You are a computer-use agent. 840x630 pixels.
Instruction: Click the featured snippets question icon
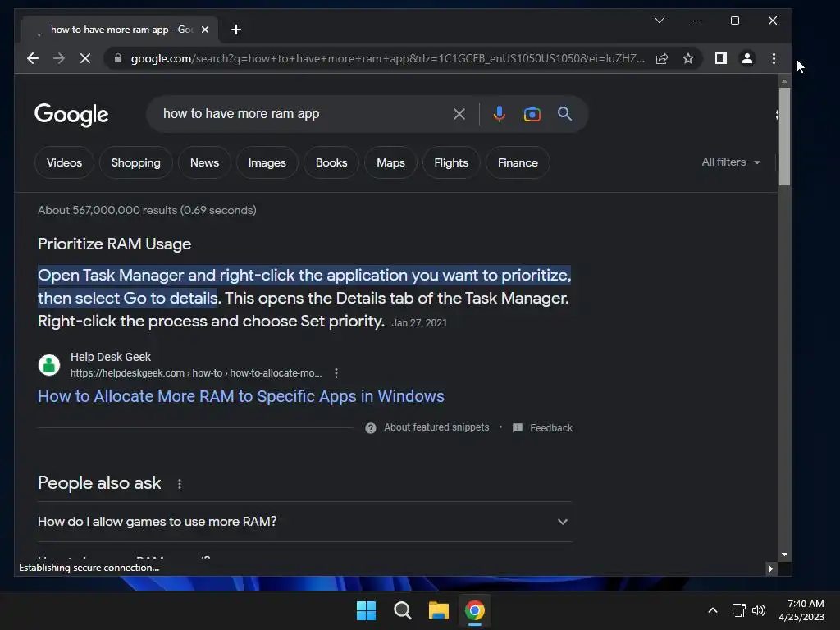click(x=370, y=428)
